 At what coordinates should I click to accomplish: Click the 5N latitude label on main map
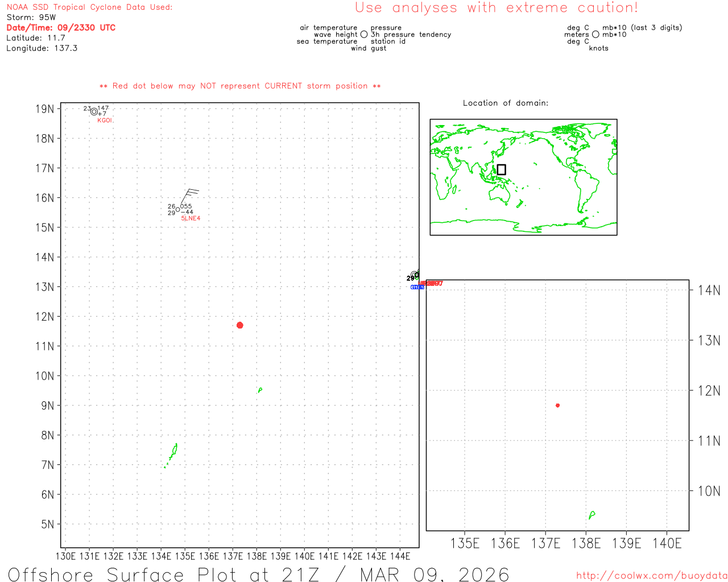click(x=48, y=524)
